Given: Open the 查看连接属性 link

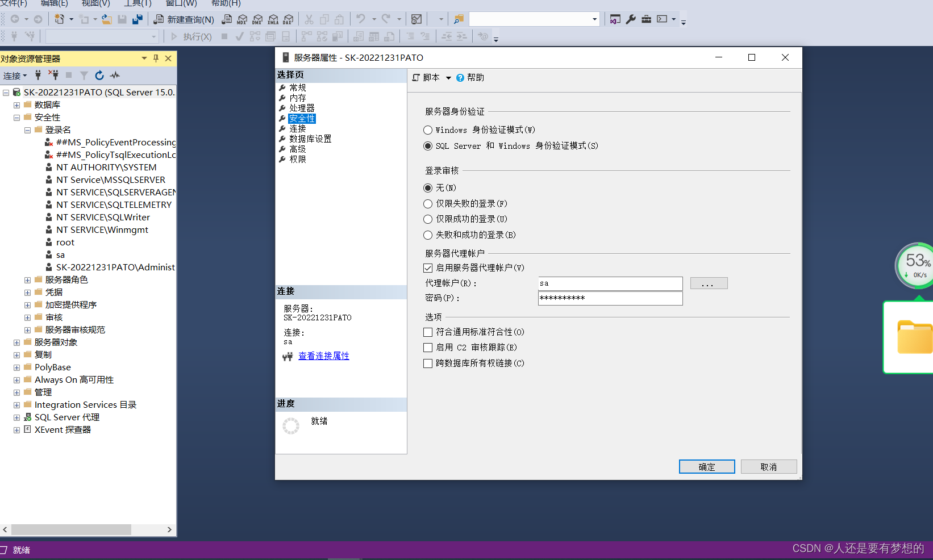Looking at the screenshot, I should (x=324, y=356).
